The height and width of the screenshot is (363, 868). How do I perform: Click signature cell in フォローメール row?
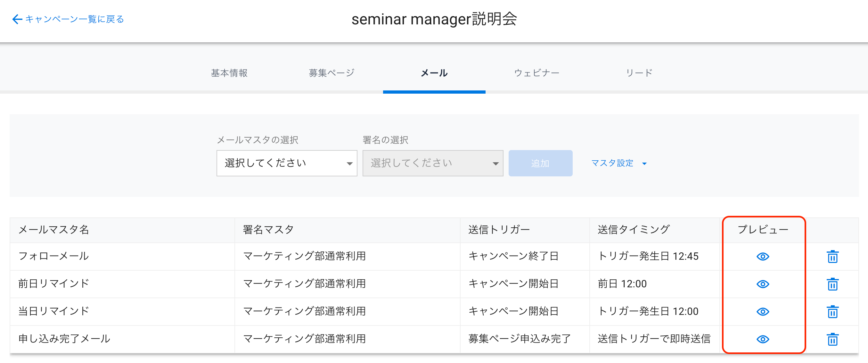coord(348,257)
